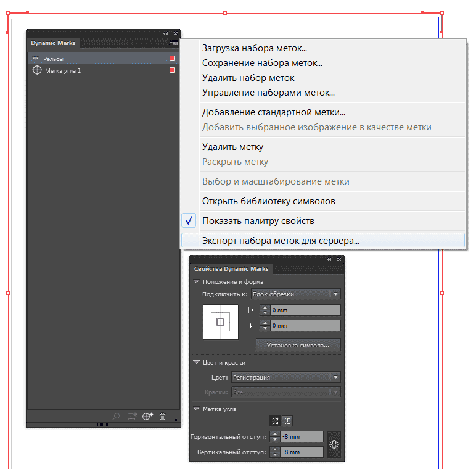Increase the horizontal position stepper
This screenshot has height=469, width=476.
[265, 307]
